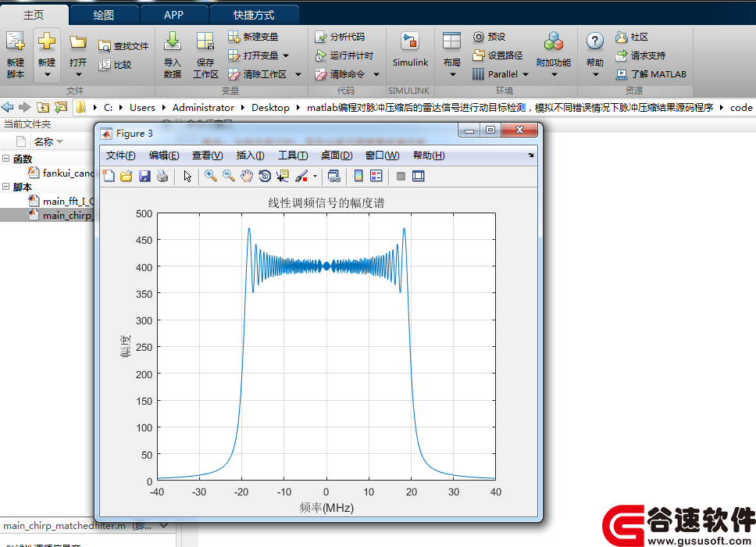Viewport: 756px width, 547px height.
Task: Toggle the Data Cursor tool
Action: (283, 176)
